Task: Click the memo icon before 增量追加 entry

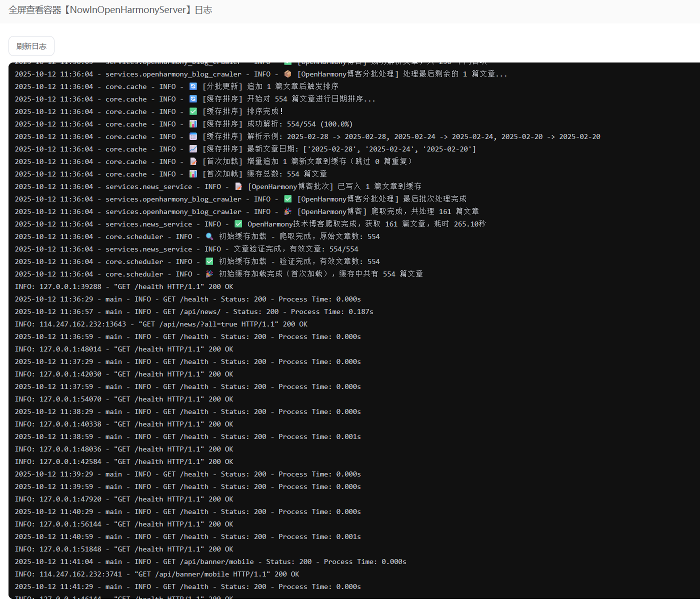Action: [x=193, y=161]
